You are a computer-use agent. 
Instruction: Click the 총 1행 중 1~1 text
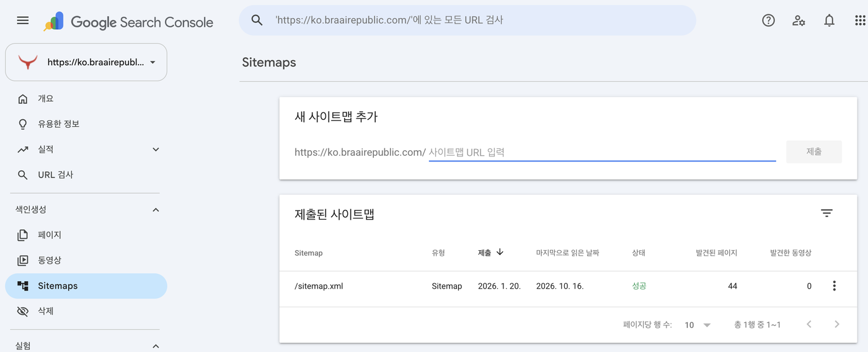(x=757, y=325)
